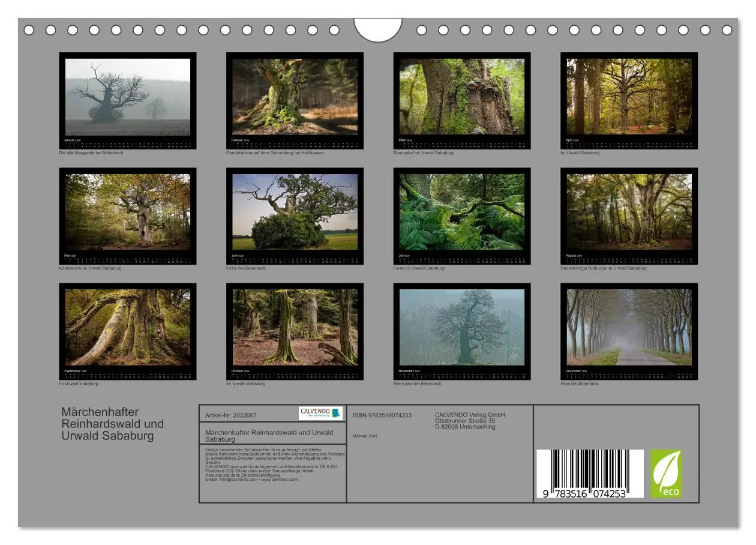This screenshot has height=545, width=756.
Task: Click 'Im Urwald Sababurg' caption under September photo
Action: click(x=78, y=384)
